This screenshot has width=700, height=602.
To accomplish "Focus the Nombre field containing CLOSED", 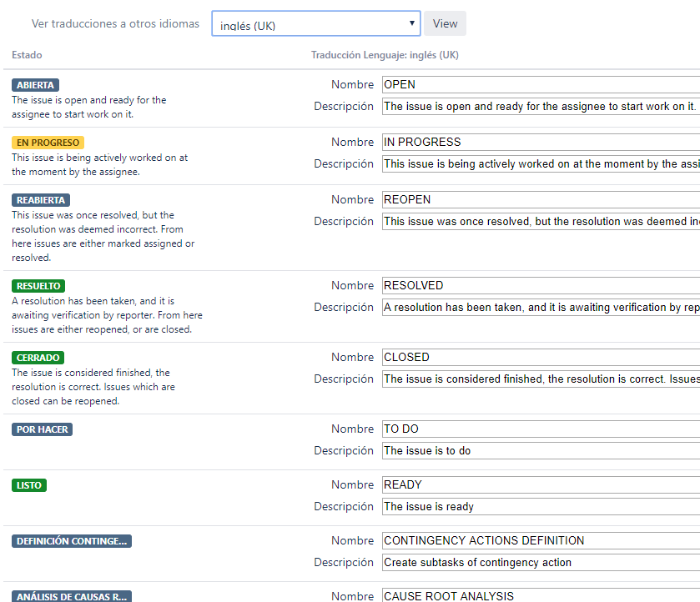I will [x=541, y=358].
